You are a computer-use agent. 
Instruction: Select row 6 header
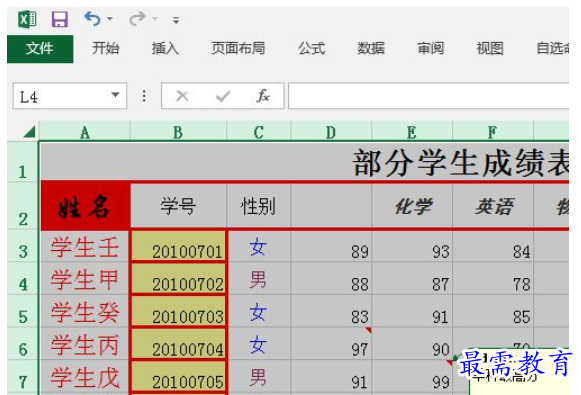(x=23, y=343)
